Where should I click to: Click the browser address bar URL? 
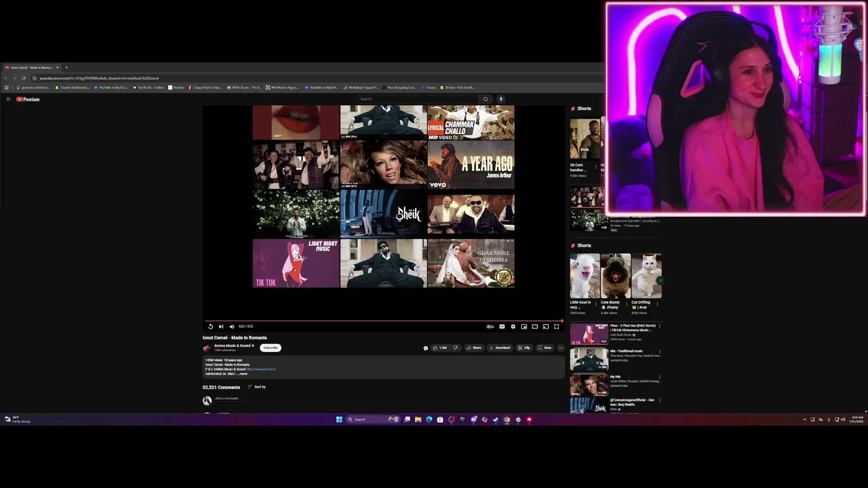98,78
